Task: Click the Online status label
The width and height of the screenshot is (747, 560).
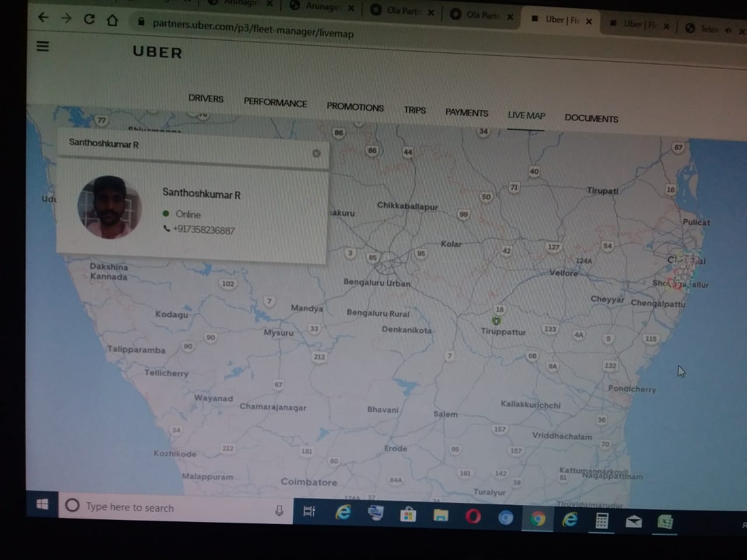Action: click(x=188, y=214)
